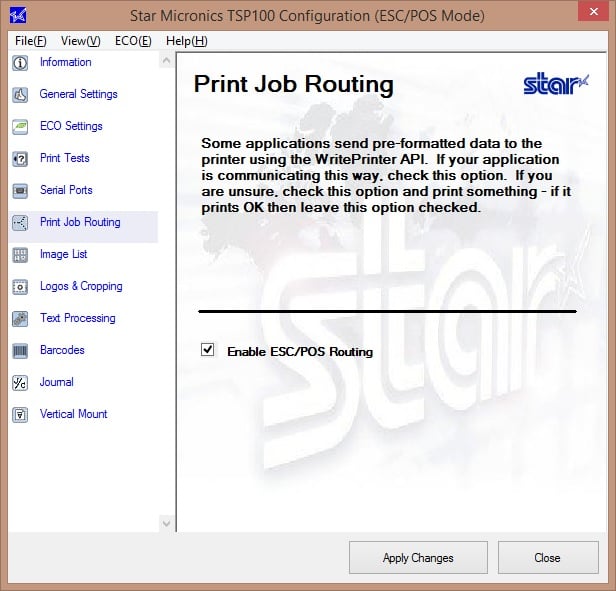Go to Logos & Cropping
Image resolution: width=616 pixels, height=591 pixels.
pyautogui.click(x=81, y=286)
